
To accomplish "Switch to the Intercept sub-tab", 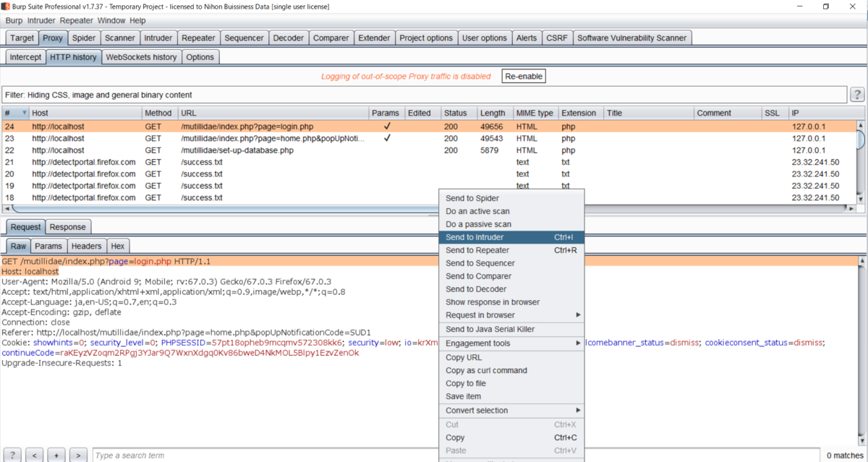I will [25, 57].
